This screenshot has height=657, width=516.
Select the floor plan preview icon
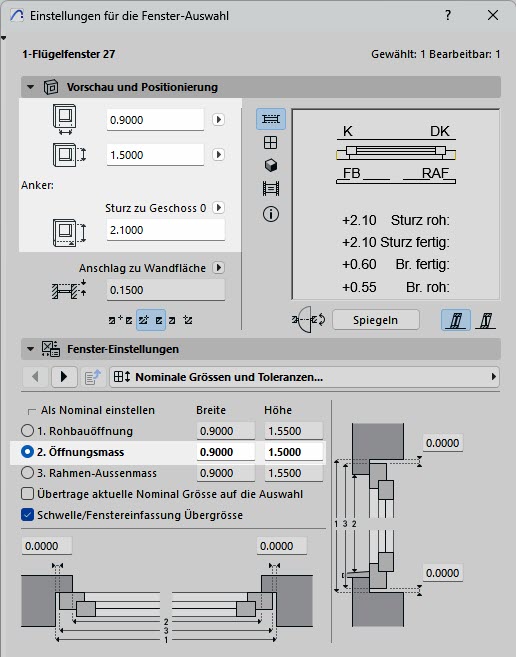[271, 119]
